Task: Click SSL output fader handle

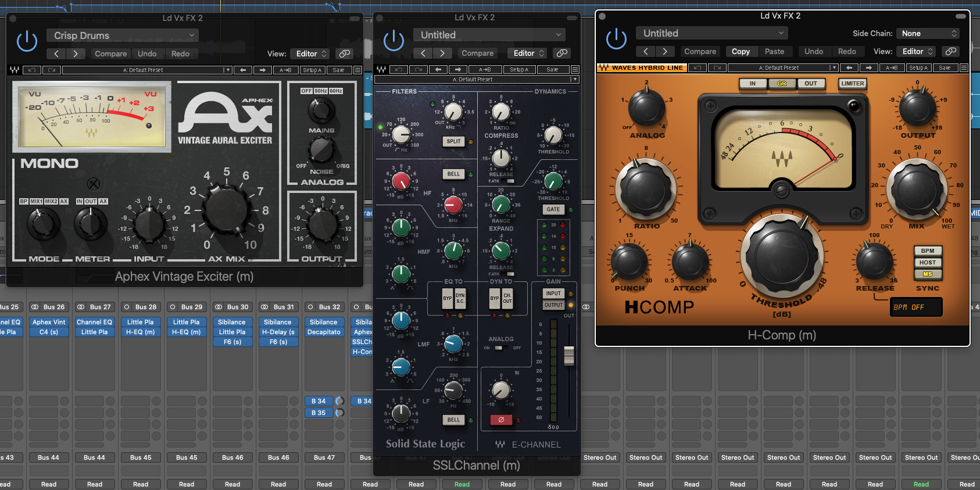Action: pos(569,356)
